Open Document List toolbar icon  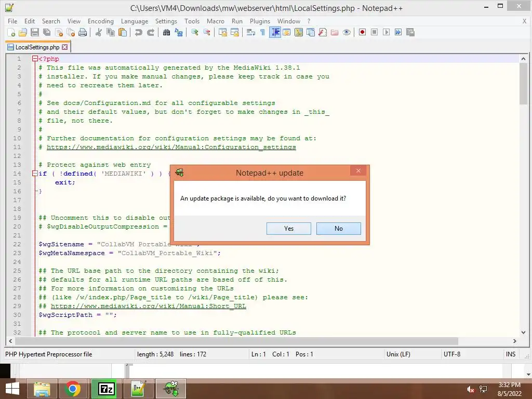[311, 32]
